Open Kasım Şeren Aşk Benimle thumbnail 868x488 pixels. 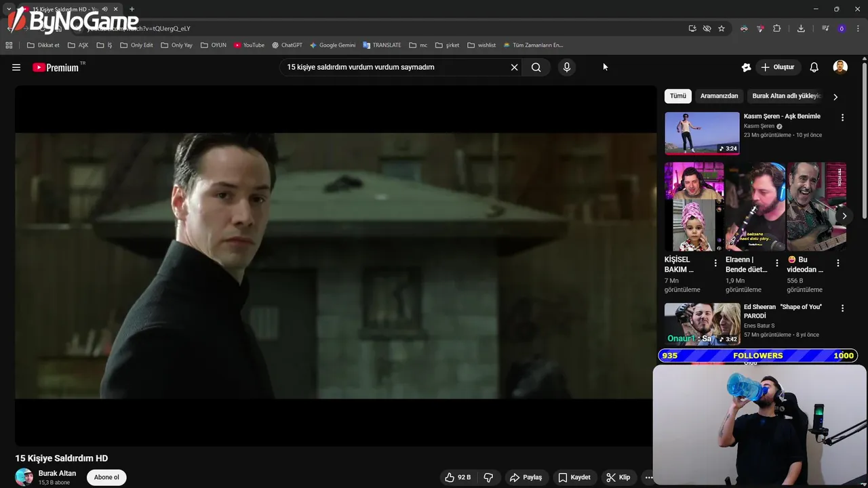click(702, 134)
